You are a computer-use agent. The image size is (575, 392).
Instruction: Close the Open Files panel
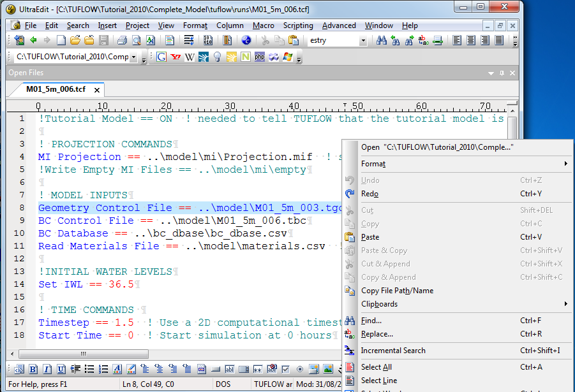click(512, 73)
